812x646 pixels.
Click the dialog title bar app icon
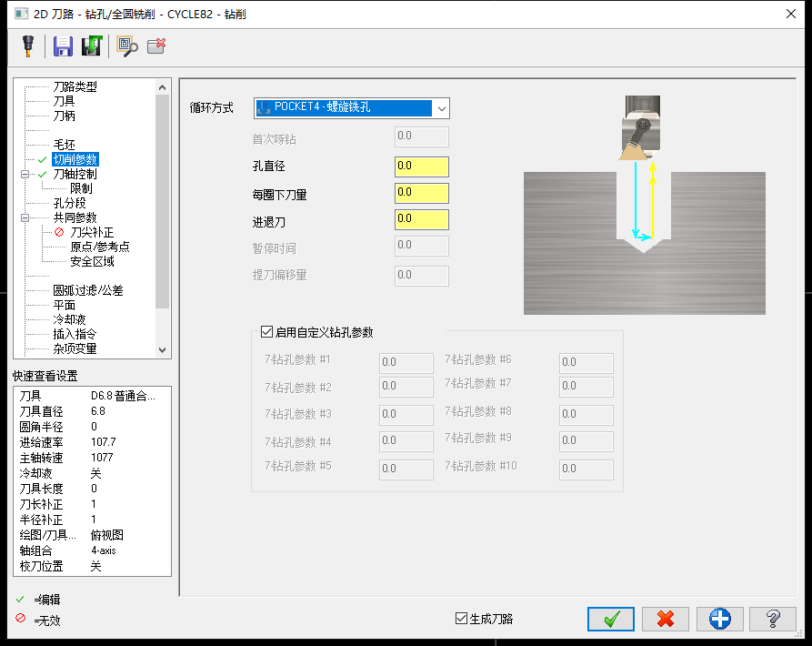[21, 14]
